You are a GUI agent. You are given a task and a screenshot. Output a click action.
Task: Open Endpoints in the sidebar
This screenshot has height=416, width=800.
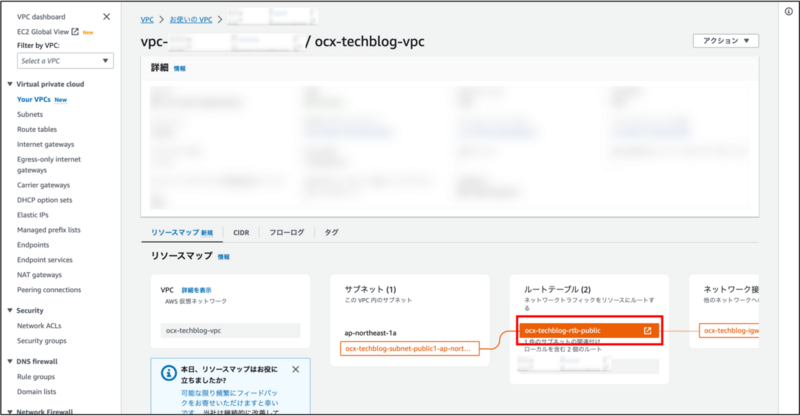click(x=33, y=245)
